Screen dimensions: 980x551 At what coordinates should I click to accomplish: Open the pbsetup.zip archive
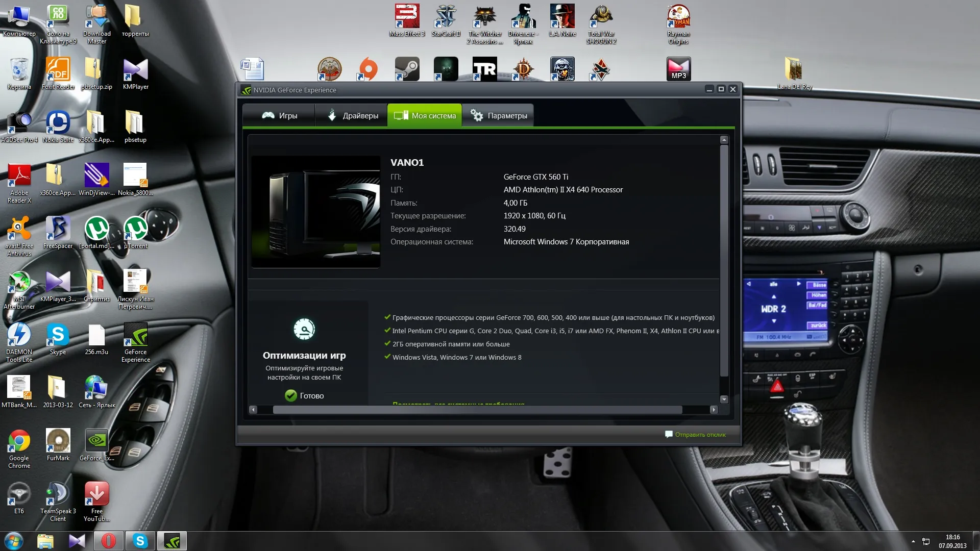[96, 74]
